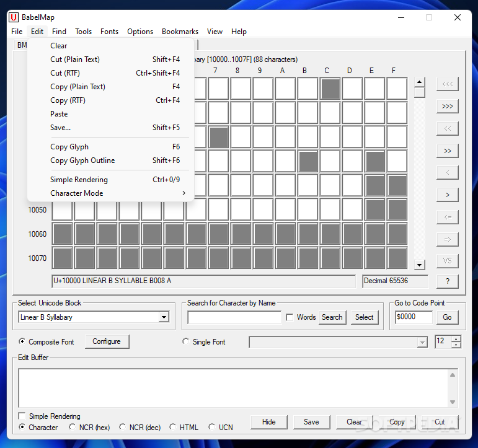Image resolution: width=478 pixels, height=448 pixels.
Task: Open the Fonts menu
Action: (x=110, y=32)
